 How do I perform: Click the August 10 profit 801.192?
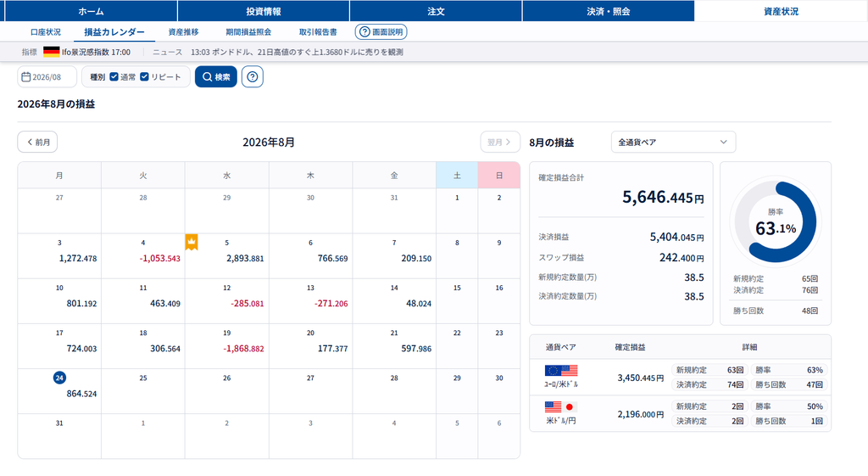coord(81,304)
